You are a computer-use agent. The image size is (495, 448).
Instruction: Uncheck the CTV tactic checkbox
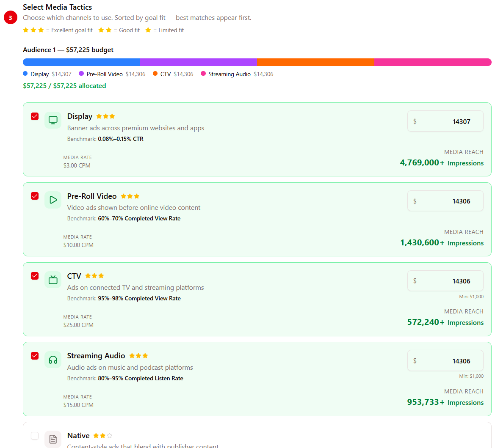pyautogui.click(x=35, y=276)
